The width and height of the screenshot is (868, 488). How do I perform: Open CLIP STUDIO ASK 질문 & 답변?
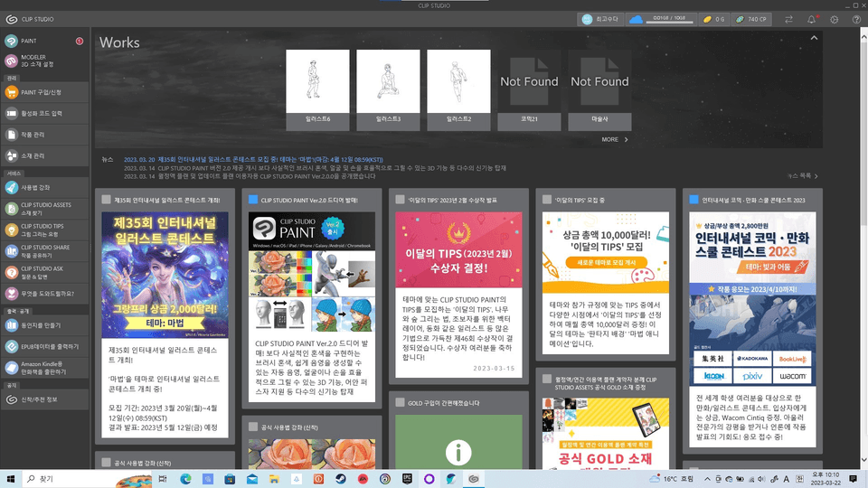44,272
